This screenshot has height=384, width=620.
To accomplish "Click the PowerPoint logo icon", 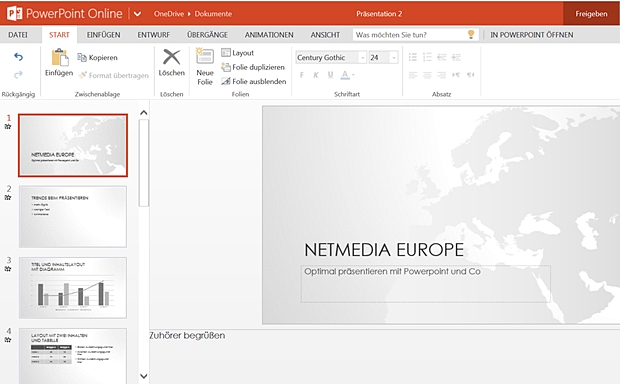I will [15, 14].
